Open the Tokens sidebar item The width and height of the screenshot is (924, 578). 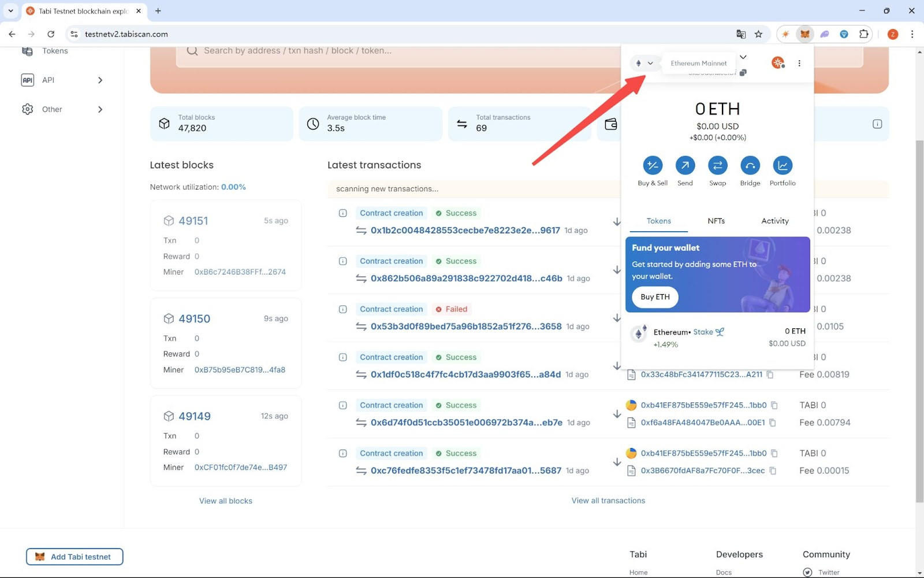pyautogui.click(x=55, y=51)
